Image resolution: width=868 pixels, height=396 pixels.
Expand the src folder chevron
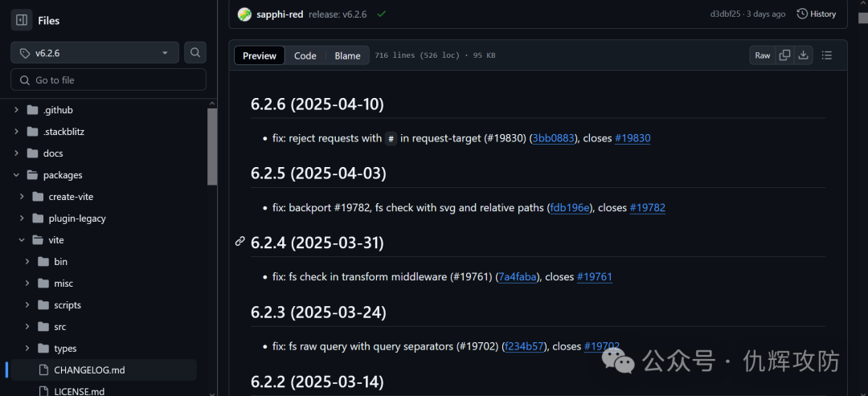[27, 326]
